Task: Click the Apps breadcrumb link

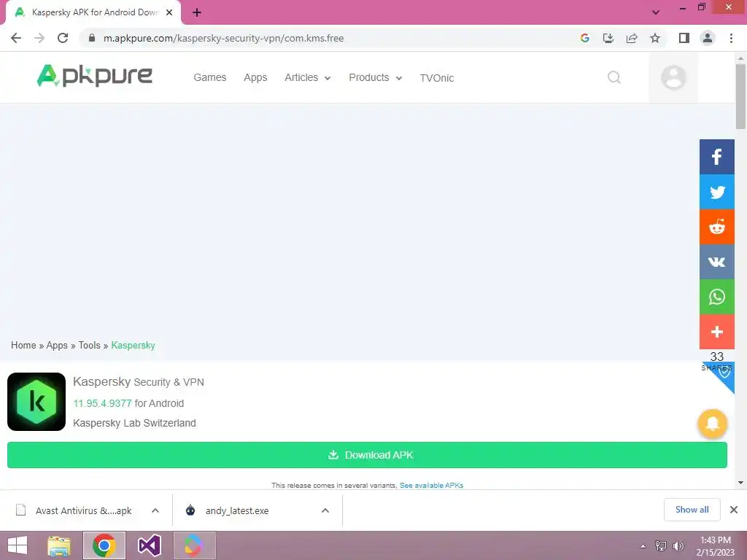Action: coord(57,345)
